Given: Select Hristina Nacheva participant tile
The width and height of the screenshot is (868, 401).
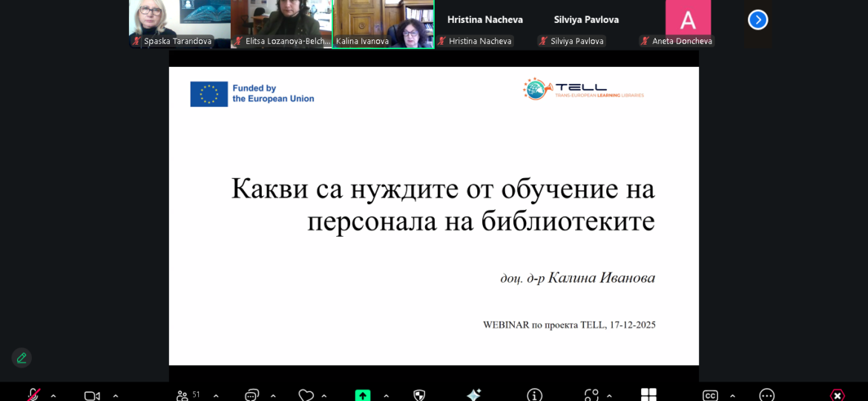Looking at the screenshot, I should [x=485, y=24].
